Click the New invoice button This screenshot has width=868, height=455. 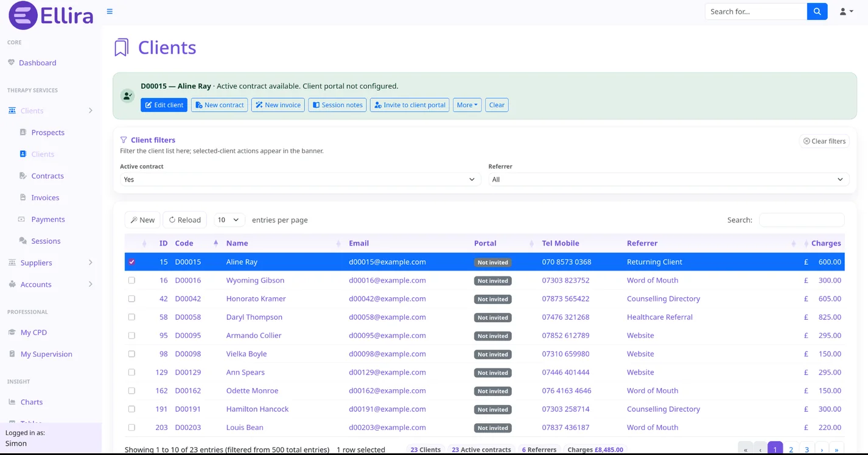(x=278, y=105)
